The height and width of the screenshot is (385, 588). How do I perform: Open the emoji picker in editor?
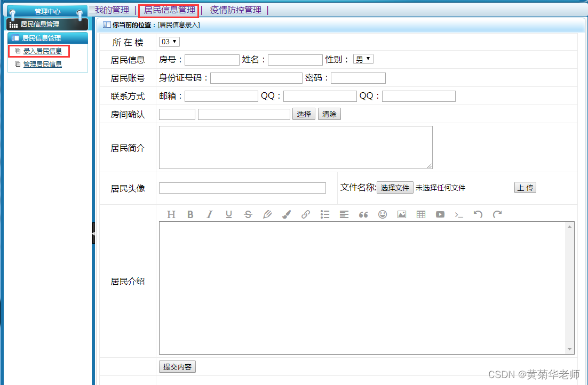(x=383, y=214)
